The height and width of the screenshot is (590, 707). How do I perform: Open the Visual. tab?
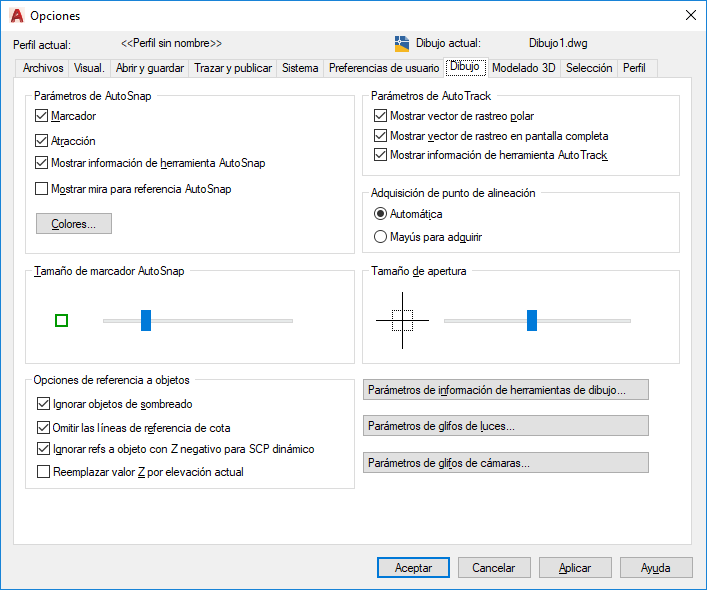(89, 68)
